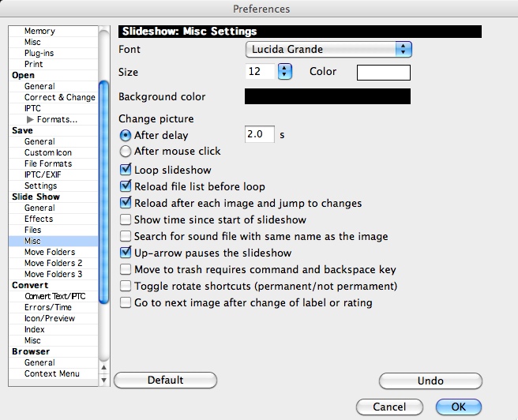Click the Size stepper arrows
Image resolution: width=518 pixels, height=420 pixels.
[285, 71]
